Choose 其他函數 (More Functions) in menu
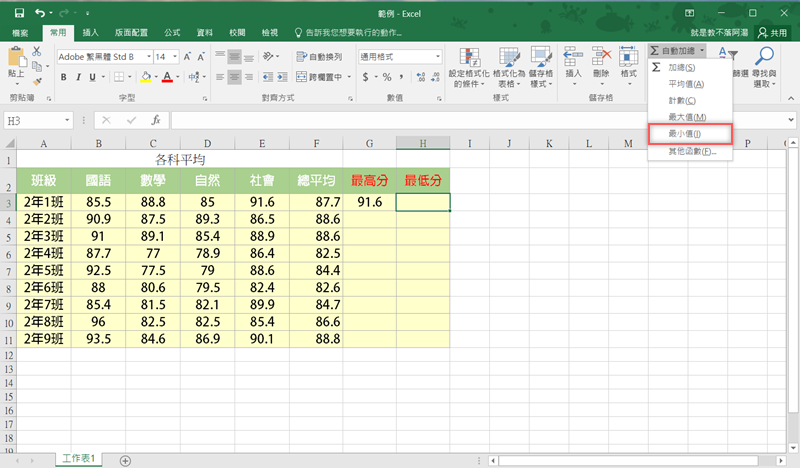Screen dimensions: 800x468 click(691, 151)
